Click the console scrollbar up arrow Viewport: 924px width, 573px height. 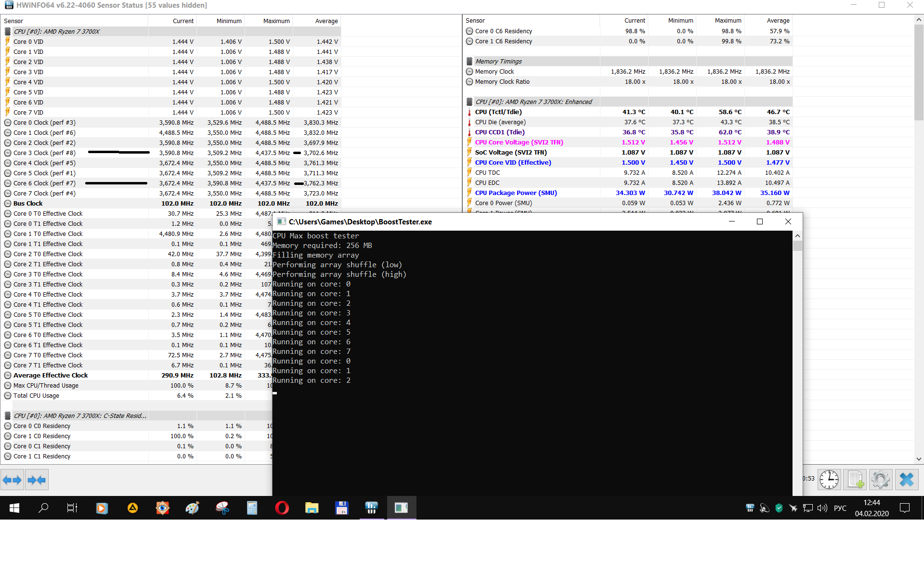pos(797,236)
